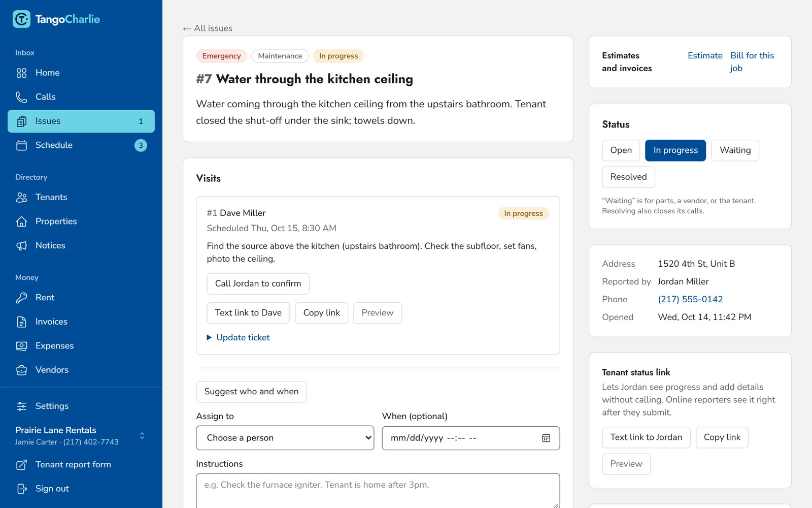Open the Choose a person dropdown
This screenshot has width=812, height=508.
pyautogui.click(x=285, y=438)
